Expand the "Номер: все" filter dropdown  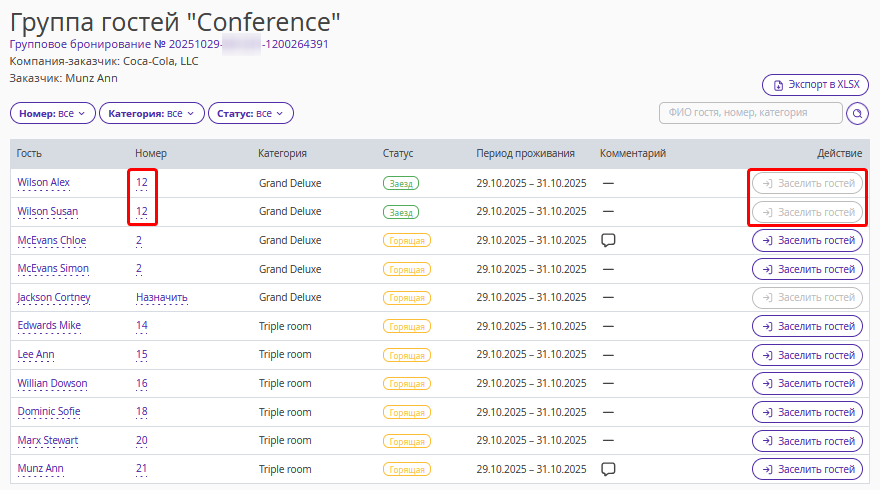[53, 114]
